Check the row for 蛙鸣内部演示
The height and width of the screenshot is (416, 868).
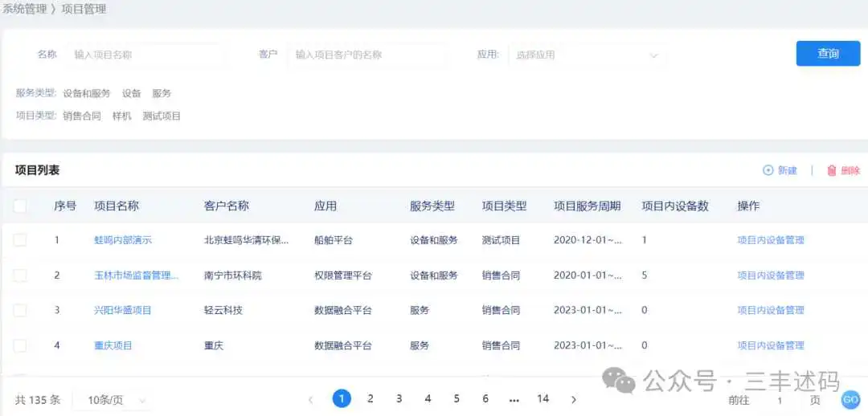click(x=20, y=240)
